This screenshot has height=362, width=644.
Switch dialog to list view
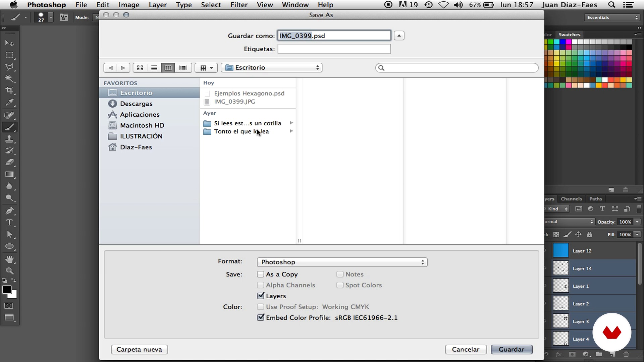tap(154, 68)
